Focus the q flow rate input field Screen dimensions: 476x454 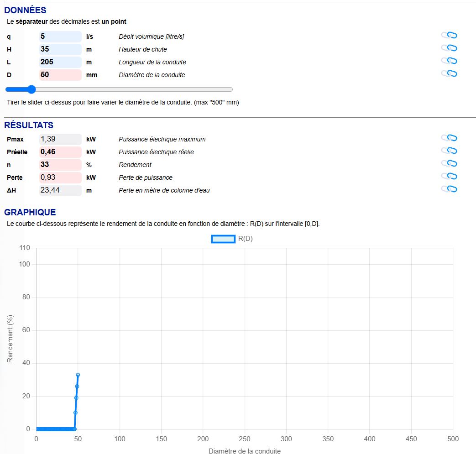click(x=60, y=37)
